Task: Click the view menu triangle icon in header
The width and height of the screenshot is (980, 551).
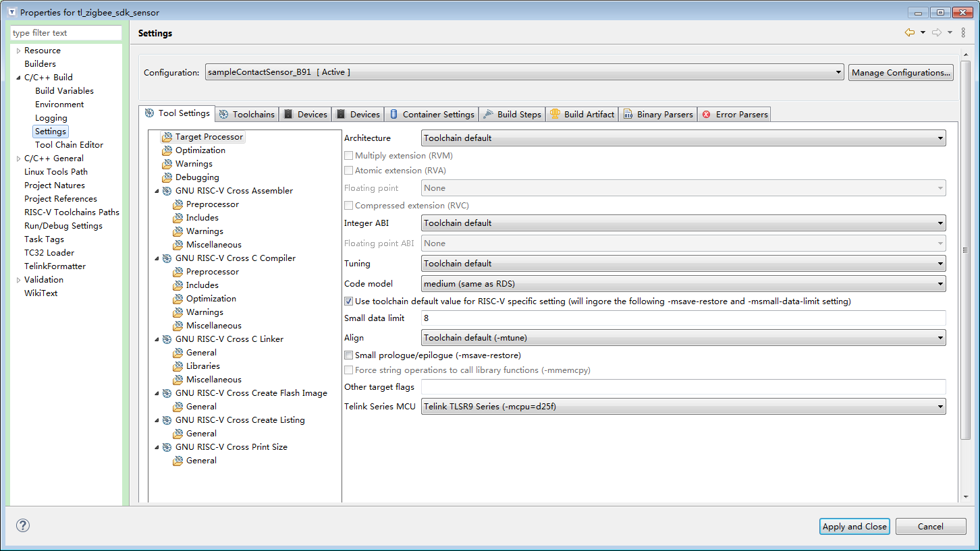Action: tap(963, 32)
